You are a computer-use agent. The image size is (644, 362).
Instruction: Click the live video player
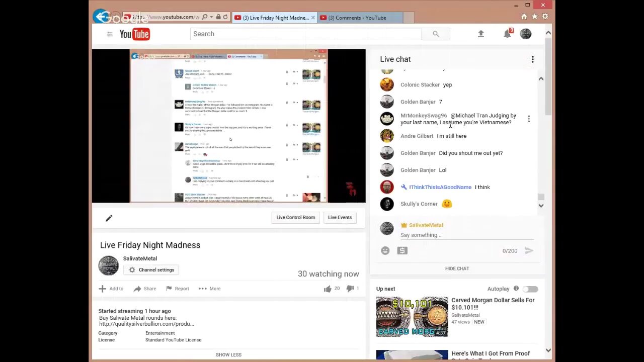pos(229,126)
